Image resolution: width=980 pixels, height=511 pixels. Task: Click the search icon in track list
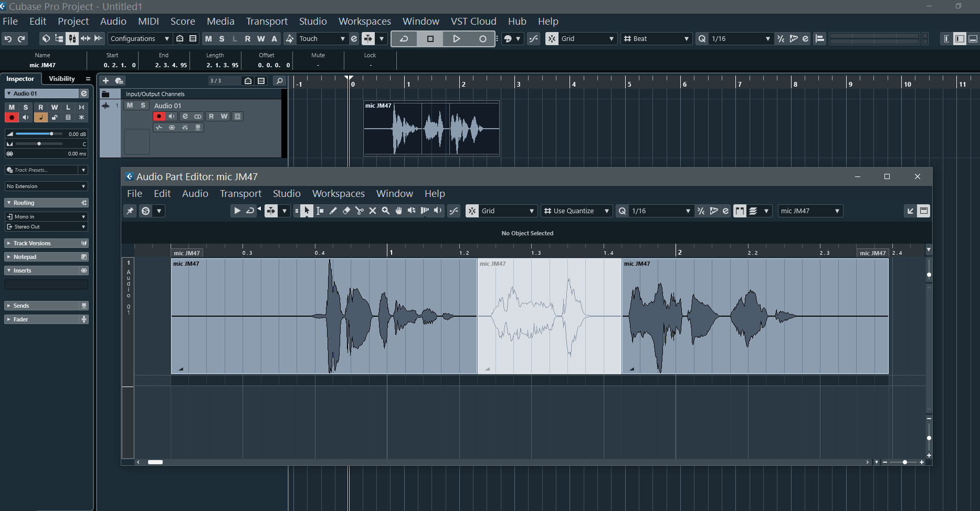[280, 81]
